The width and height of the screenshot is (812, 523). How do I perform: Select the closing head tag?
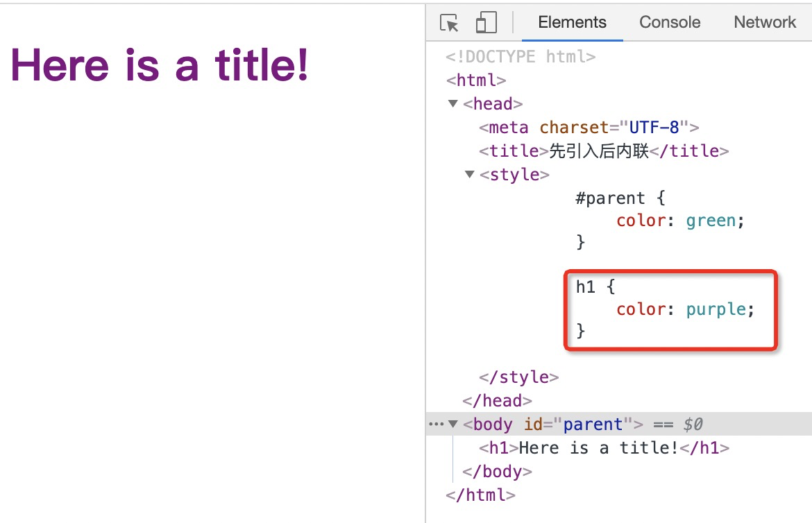pos(497,401)
